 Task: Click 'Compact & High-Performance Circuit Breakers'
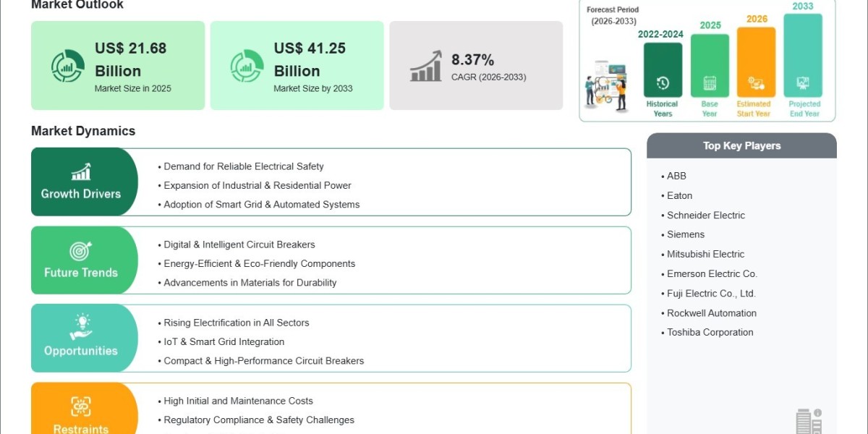coord(264,361)
